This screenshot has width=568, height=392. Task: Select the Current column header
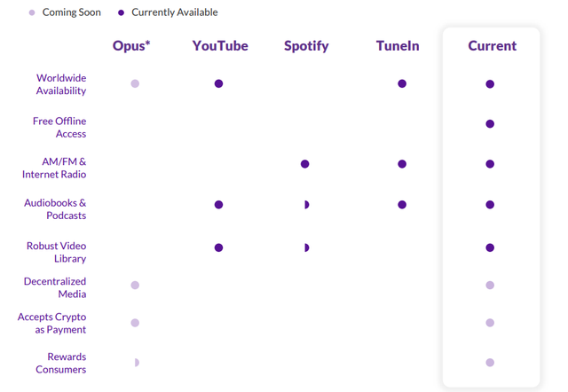point(493,46)
